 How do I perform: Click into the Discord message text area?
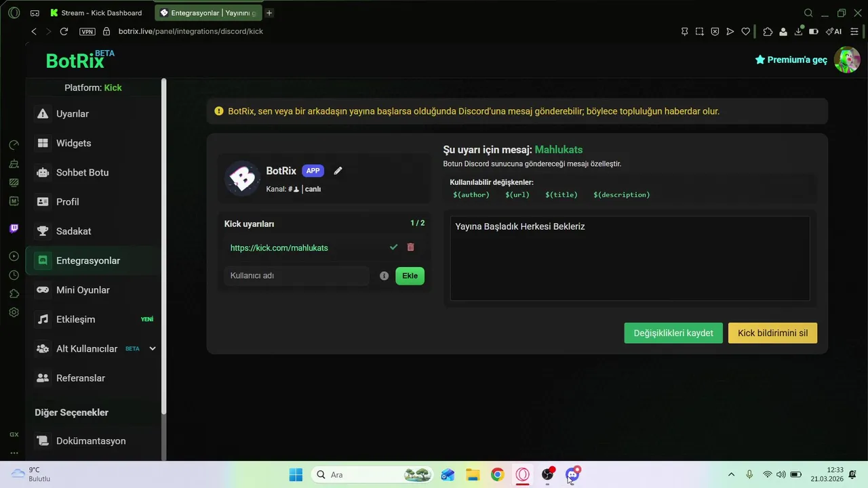pyautogui.click(x=630, y=258)
